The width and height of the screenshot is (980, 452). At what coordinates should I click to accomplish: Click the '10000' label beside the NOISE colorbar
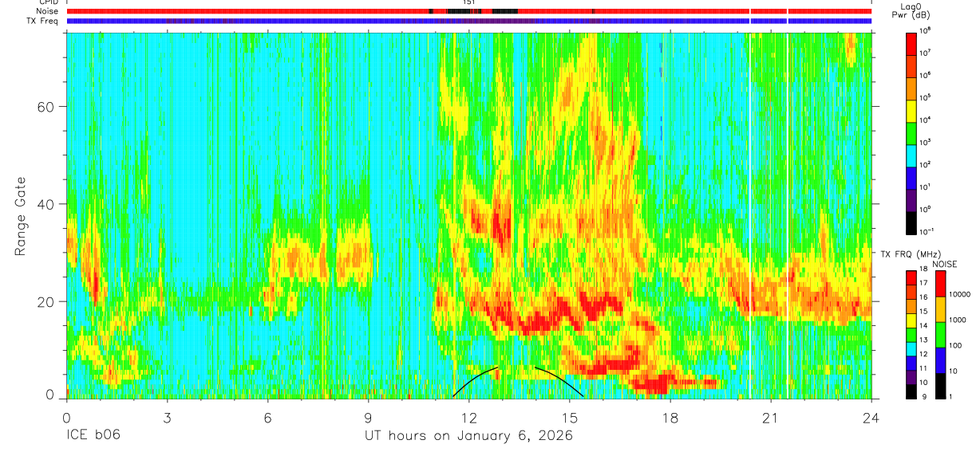point(961,294)
